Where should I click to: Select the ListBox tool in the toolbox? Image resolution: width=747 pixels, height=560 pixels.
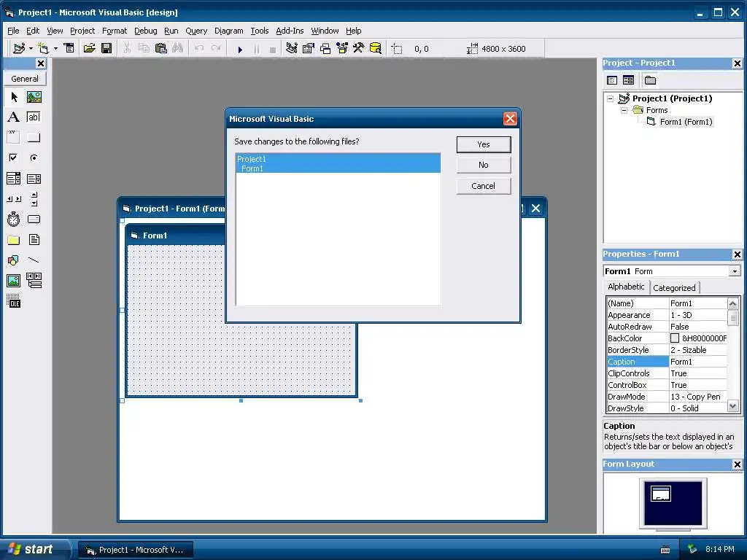coord(34,179)
